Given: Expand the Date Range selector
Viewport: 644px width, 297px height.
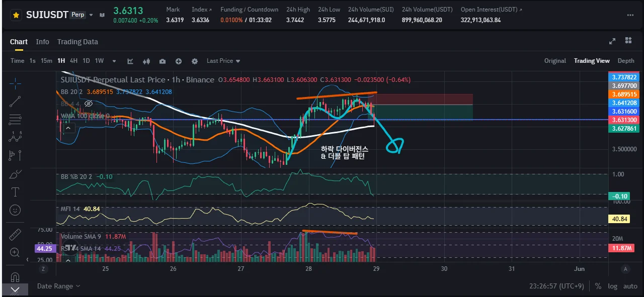Looking at the screenshot, I should click(x=58, y=286).
